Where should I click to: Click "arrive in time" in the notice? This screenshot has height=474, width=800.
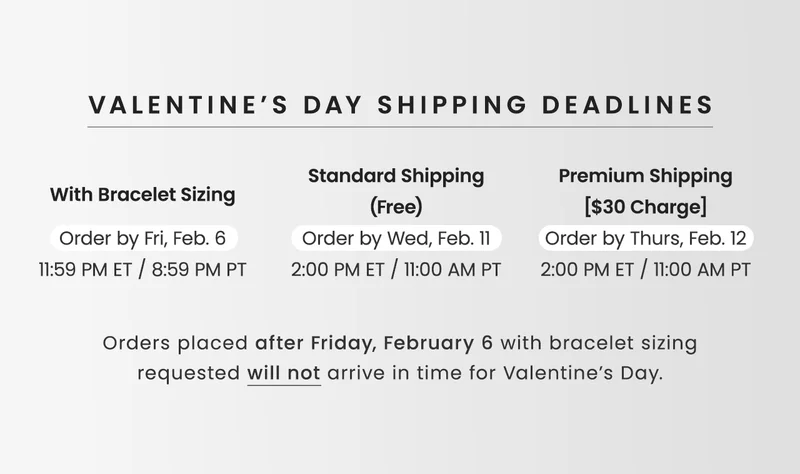pos(381,375)
